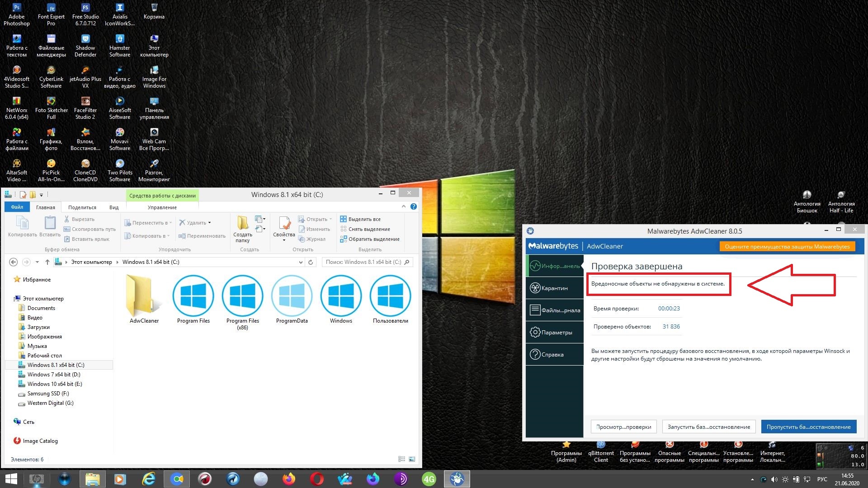The height and width of the screenshot is (488, 868).
Task: Open the log files section in AdwCleaner sidebar
Action: click(555, 310)
